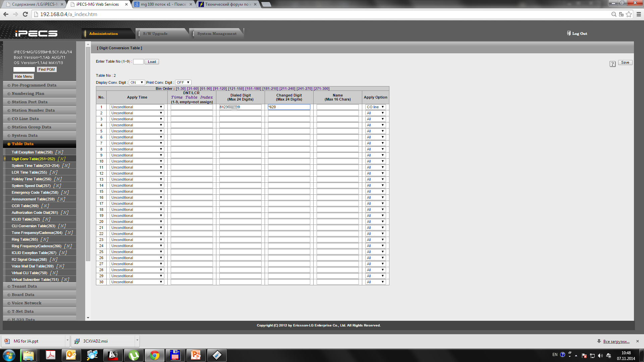
Task: Expand the CO Line Data menu
Action: click(25, 119)
